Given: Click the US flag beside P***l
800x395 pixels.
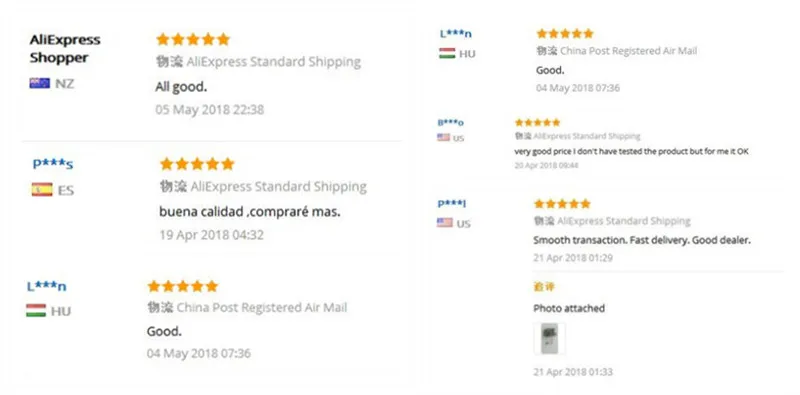Looking at the screenshot, I should click(x=444, y=223).
